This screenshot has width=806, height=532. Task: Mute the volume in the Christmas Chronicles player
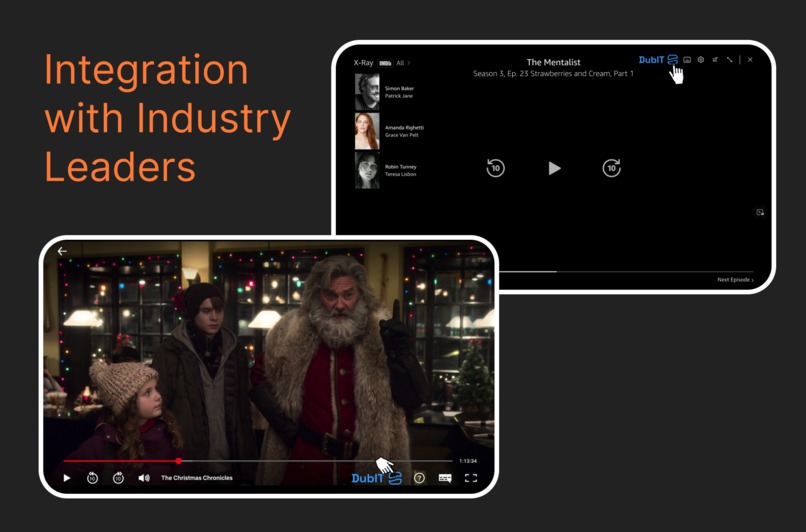point(144,478)
